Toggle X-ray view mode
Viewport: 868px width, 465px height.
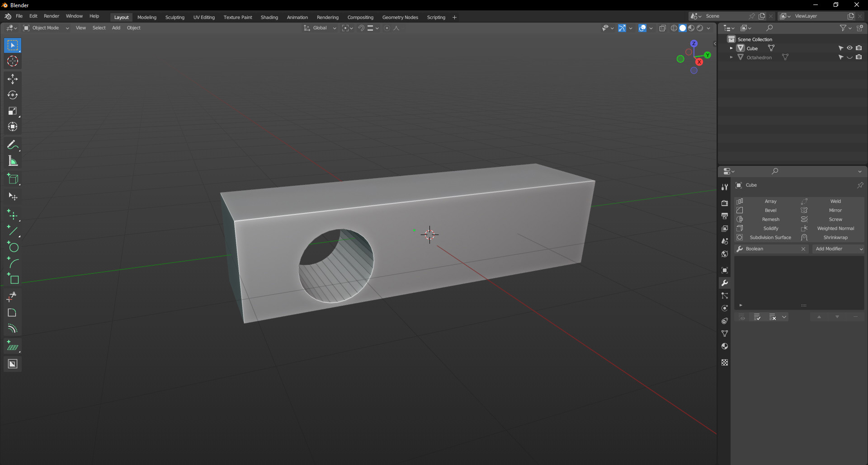pyautogui.click(x=662, y=28)
